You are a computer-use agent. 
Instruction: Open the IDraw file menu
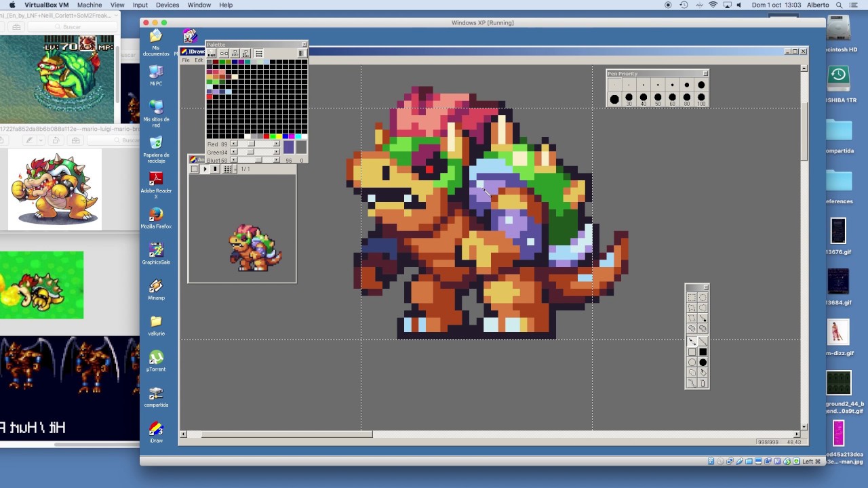186,60
